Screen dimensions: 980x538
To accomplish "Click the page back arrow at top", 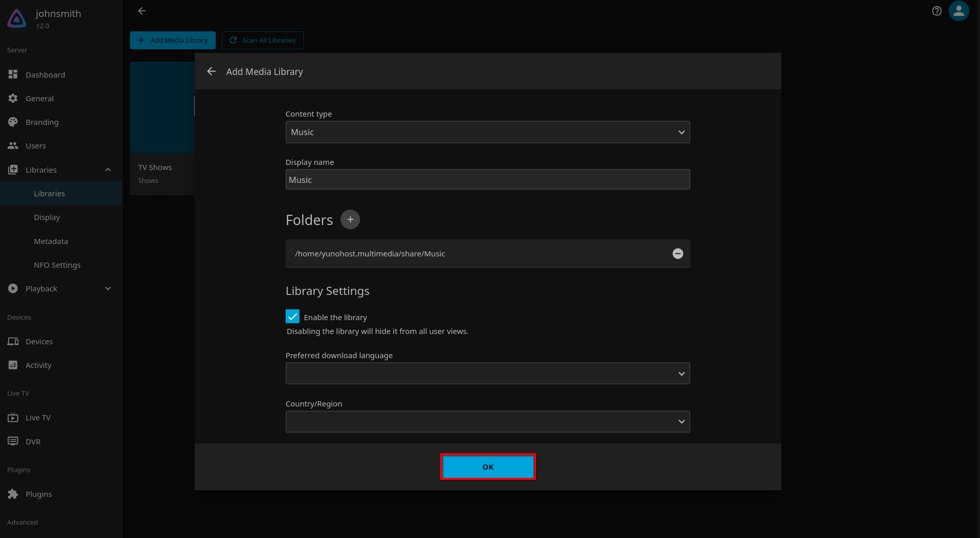I will 142,11.
